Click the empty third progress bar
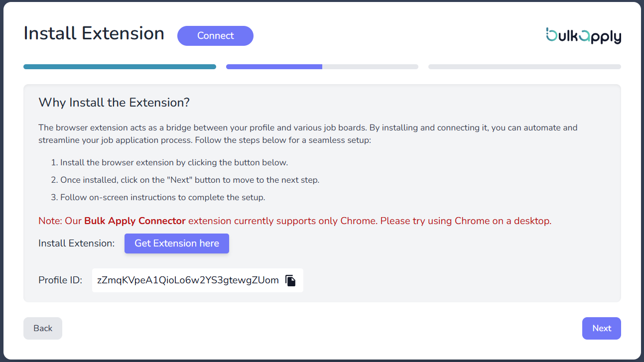 tap(524, 67)
